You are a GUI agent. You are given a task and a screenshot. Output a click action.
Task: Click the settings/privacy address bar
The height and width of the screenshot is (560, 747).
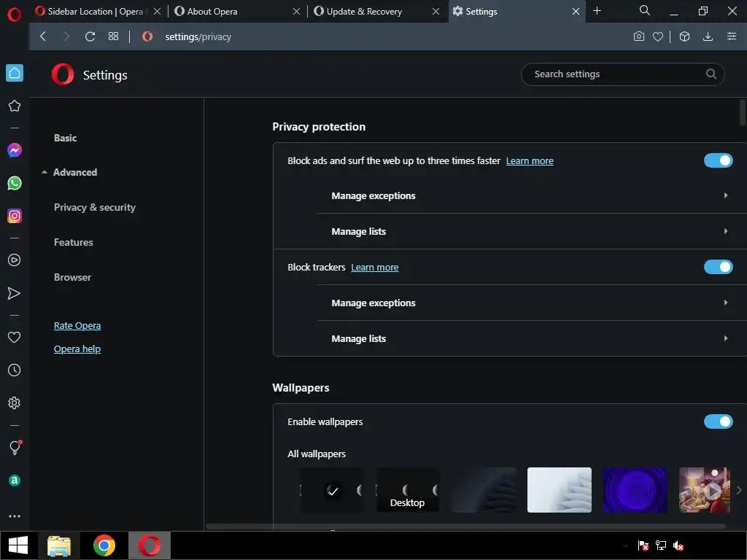point(198,36)
